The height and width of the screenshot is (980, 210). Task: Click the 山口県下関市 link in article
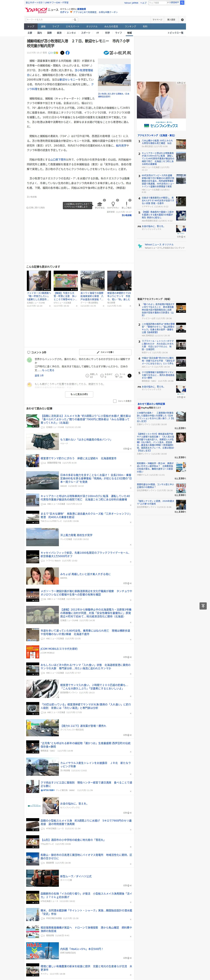point(58,159)
